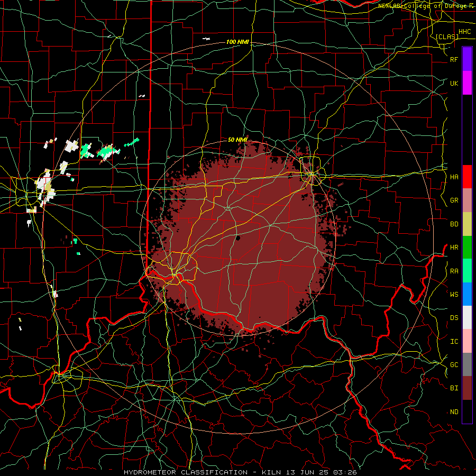The image size is (476, 476).
Task: Click the RA legend label
Action: click(454, 271)
